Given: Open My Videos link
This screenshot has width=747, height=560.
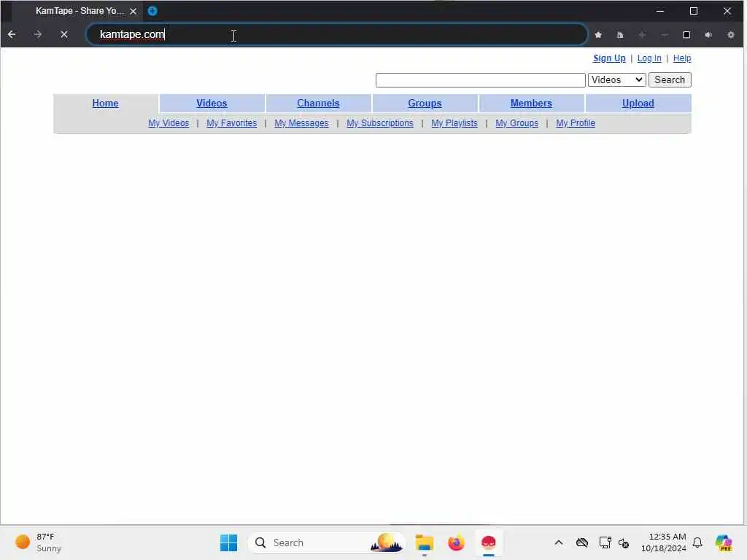Looking at the screenshot, I should click(169, 122).
